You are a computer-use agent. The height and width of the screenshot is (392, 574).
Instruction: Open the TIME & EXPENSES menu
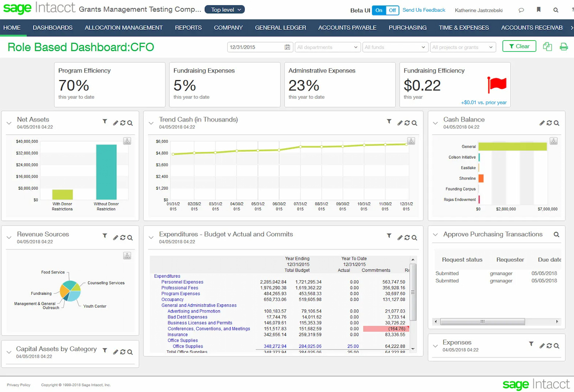(x=464, y=28)
